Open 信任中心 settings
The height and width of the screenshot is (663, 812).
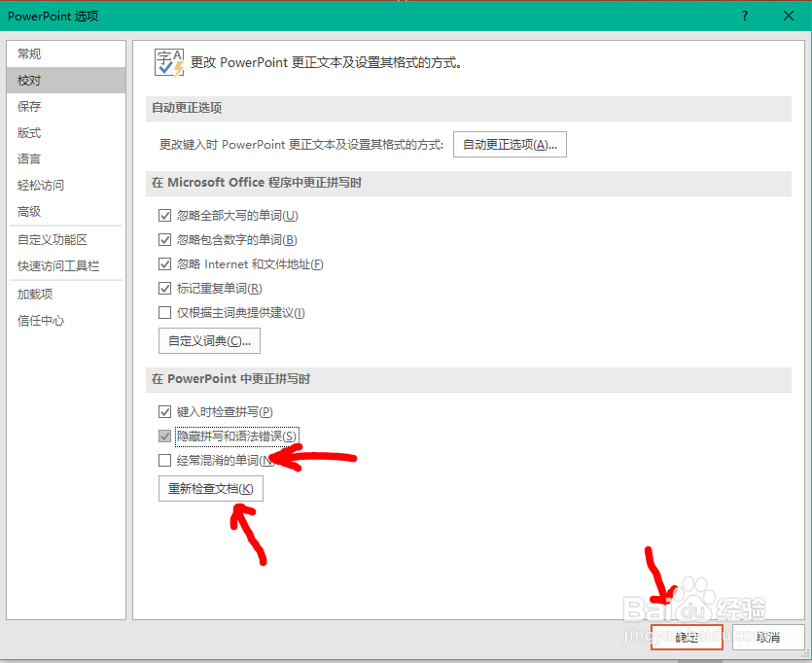(66, 321)
